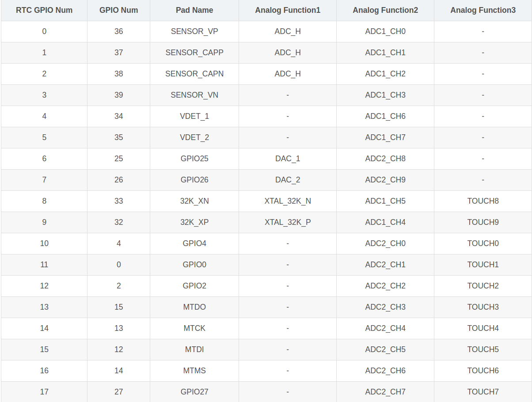Select the ADC2_CH1 cell
The width and height of the screenshot is (532, 402).
pyautogui.click(x=385, y=265)
